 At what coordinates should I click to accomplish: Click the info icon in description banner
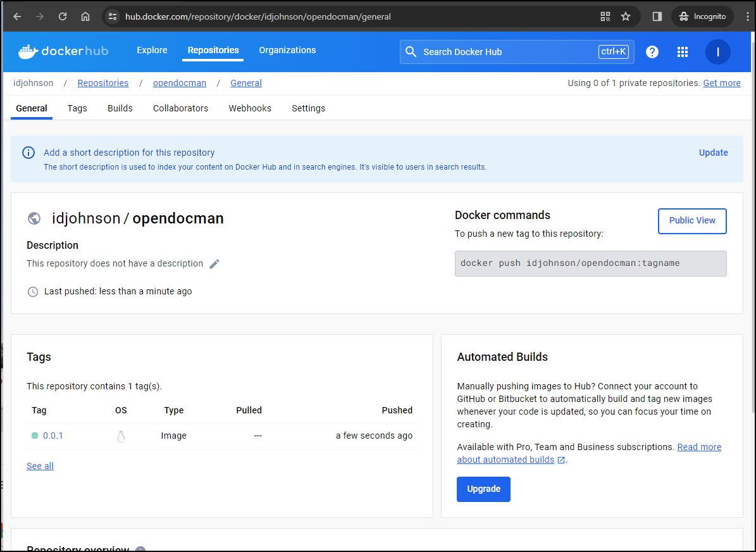[x=28, y=153]
